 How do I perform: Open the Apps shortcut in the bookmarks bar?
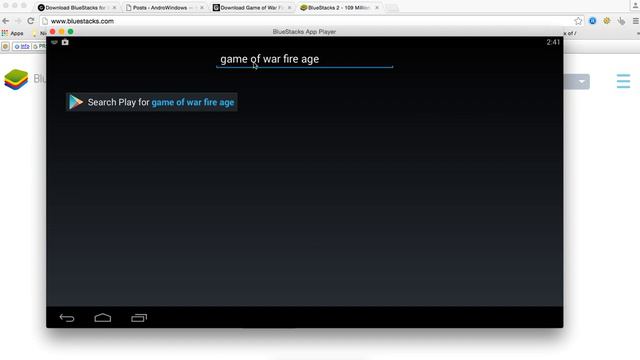pyautogui.click(x=13, y=33)
